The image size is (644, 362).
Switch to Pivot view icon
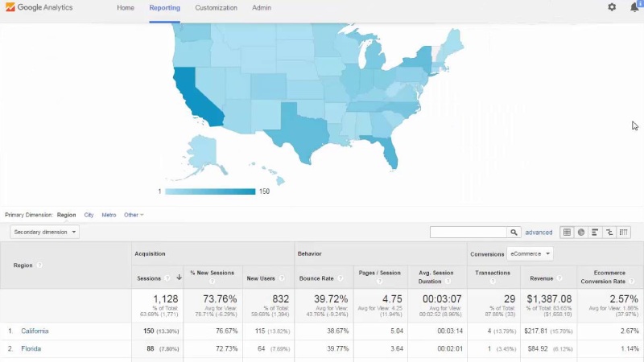coord(623,232)
